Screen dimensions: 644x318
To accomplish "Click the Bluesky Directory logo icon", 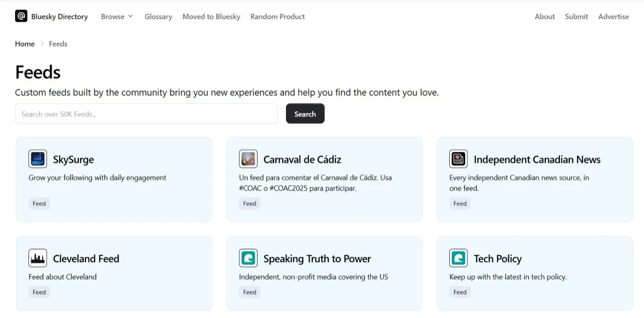I will (21, 16).
